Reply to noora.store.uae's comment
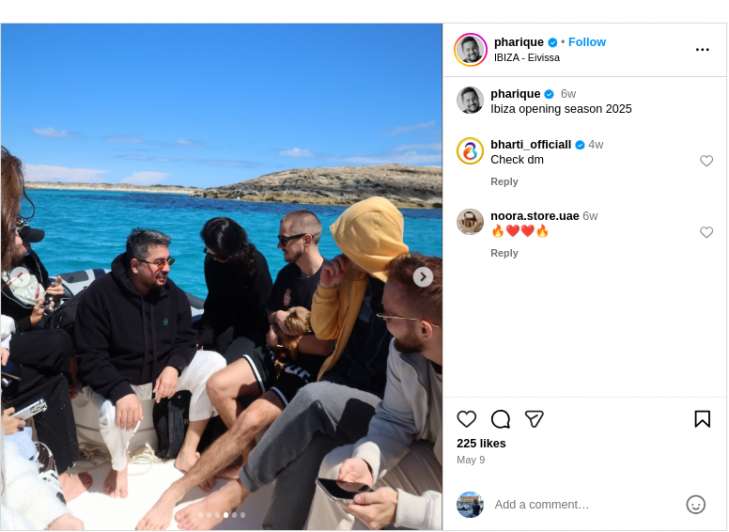This screenshot has width=729, height=532. pyautogui.click(x=504, y=253)
